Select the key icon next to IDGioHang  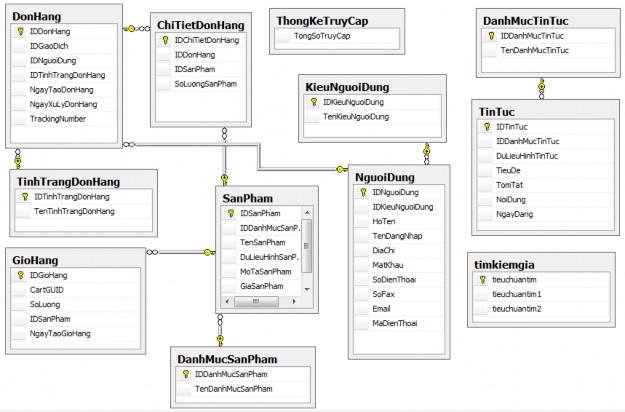click(21, 274)
